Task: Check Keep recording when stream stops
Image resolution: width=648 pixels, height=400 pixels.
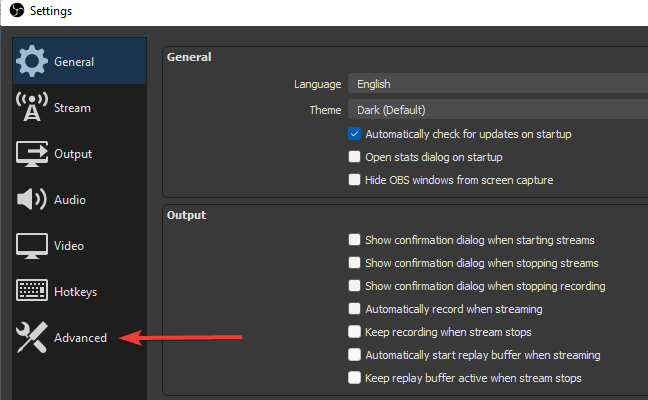Action: click(x=354, y=332)
